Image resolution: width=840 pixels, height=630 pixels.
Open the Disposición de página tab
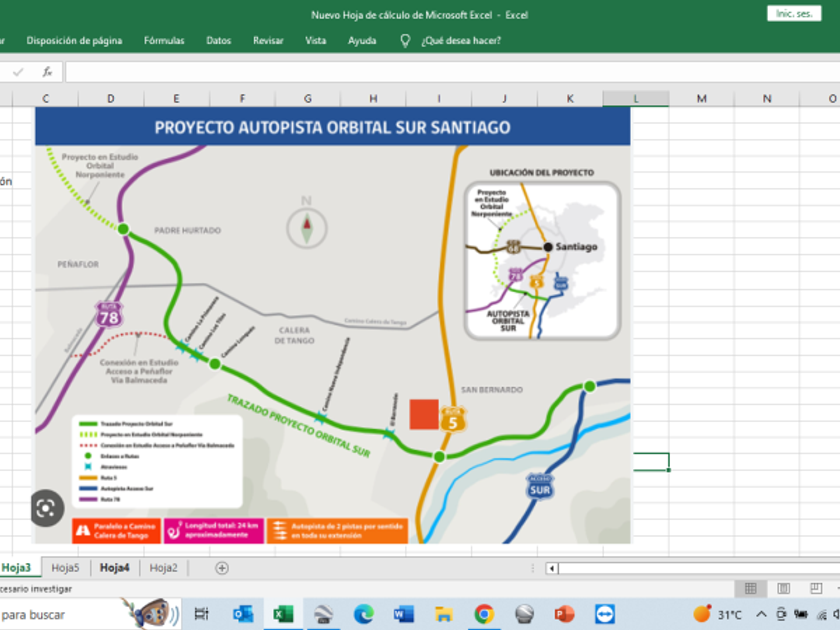74,41
